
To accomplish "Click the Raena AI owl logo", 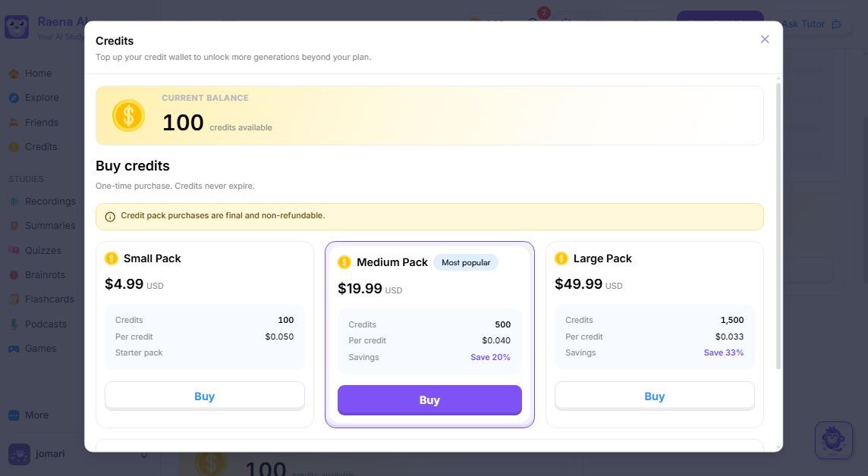I will tap(17, 27).
